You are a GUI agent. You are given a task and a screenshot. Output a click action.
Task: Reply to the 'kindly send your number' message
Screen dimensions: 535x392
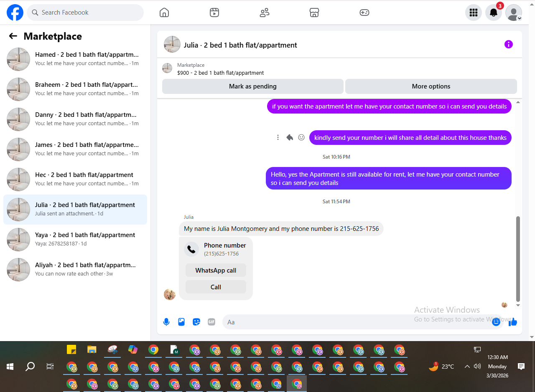point(290,137)
